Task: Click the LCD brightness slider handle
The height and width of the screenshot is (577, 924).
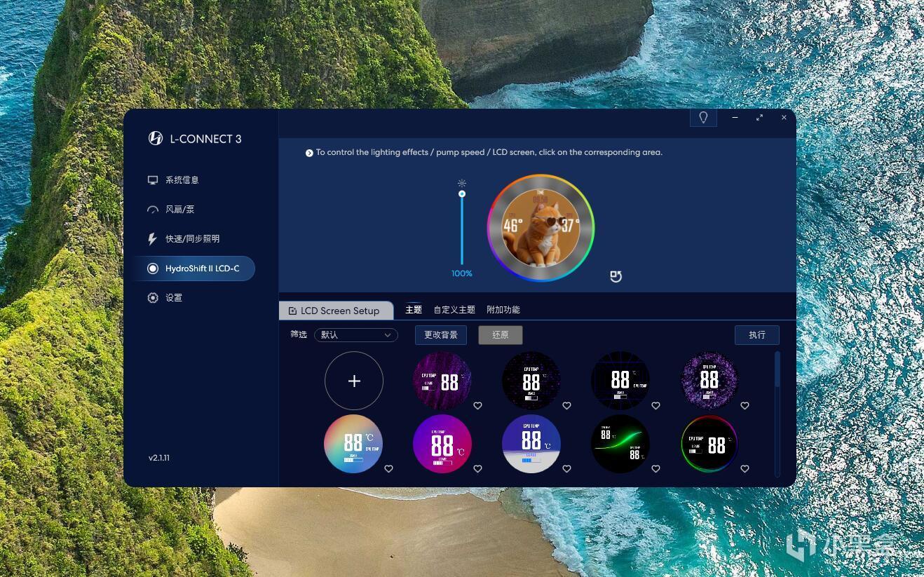Action: [462, 194]
